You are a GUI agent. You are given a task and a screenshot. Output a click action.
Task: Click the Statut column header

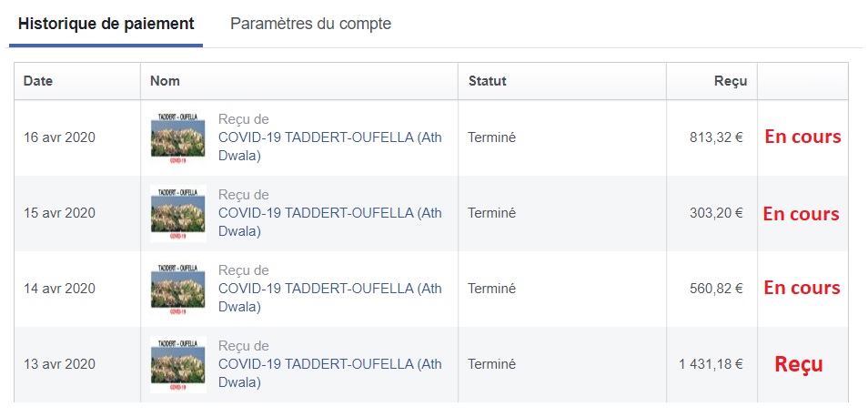coord(487,81)
